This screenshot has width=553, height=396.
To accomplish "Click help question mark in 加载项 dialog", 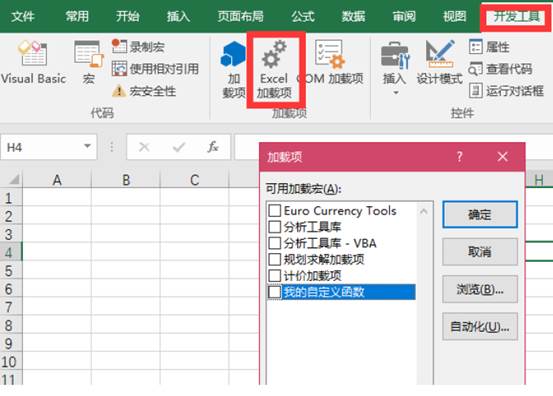I will click(460, 157).
